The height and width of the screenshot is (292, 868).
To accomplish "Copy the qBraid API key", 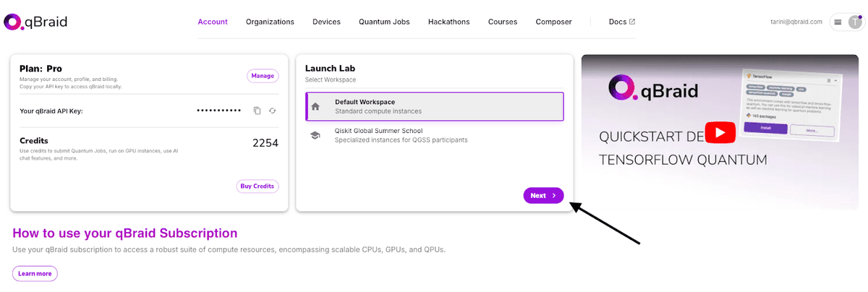I will pos(257,111).
